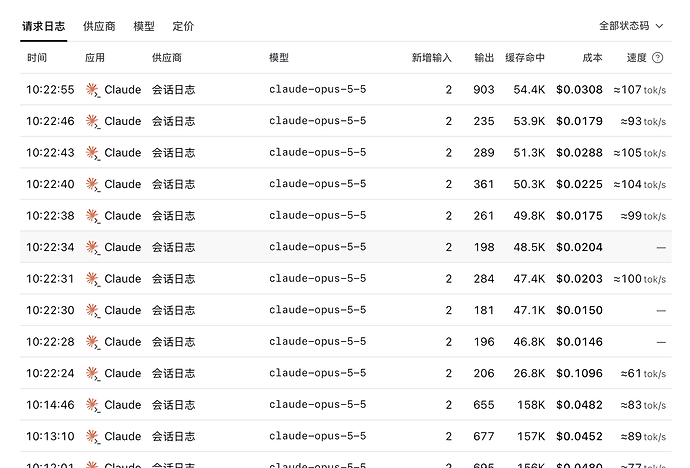
Task: Click the 655 output value
Action: [x=484, y=405]
